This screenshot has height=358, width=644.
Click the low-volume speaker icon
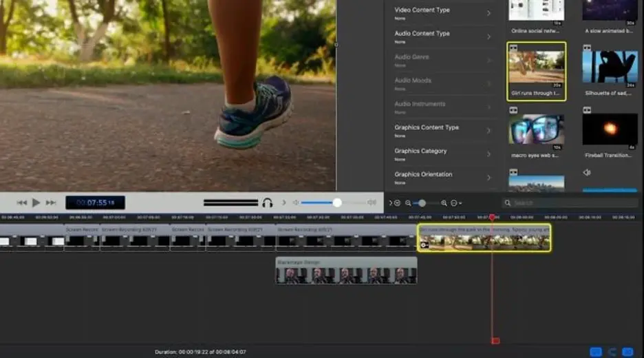296,202
